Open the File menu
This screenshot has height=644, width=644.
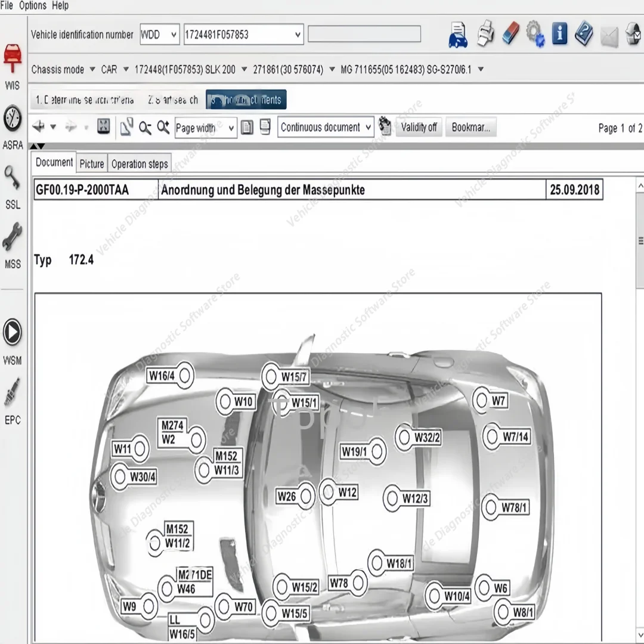[x=7, y=6]
